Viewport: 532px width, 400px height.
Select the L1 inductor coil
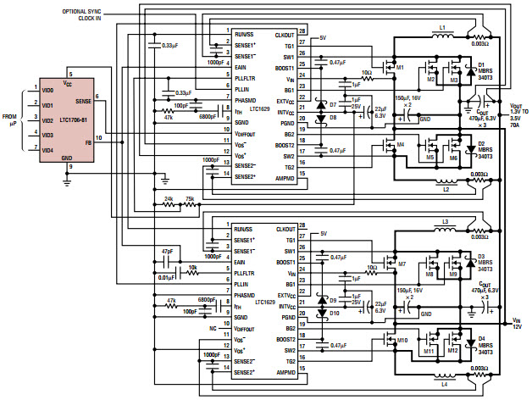443,38
